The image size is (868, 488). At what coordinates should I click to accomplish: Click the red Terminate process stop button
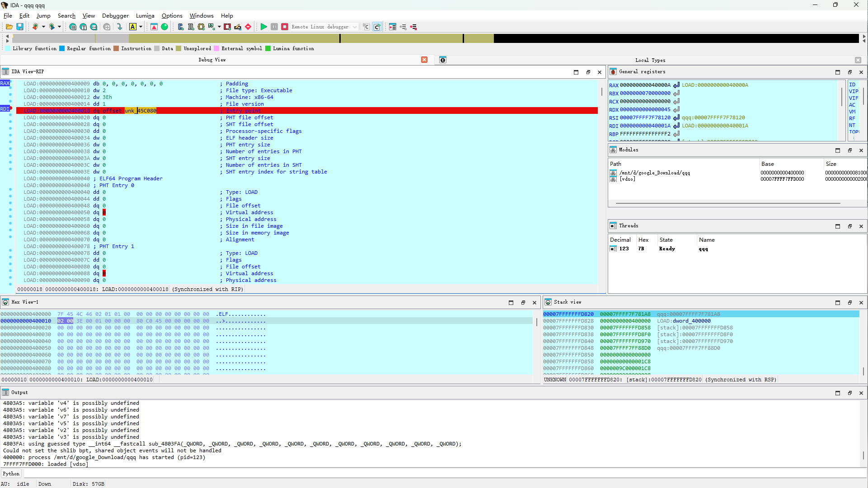[x=285, y=27]
